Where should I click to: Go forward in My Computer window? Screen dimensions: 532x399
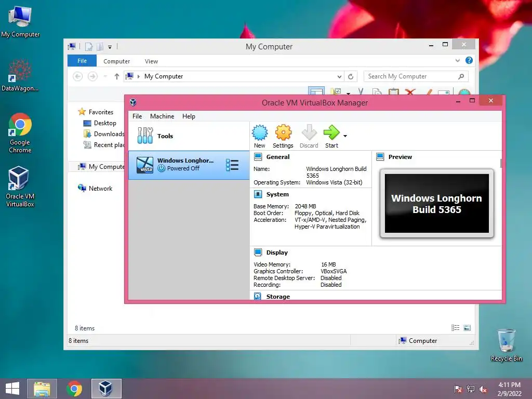[x=92, y=76]
